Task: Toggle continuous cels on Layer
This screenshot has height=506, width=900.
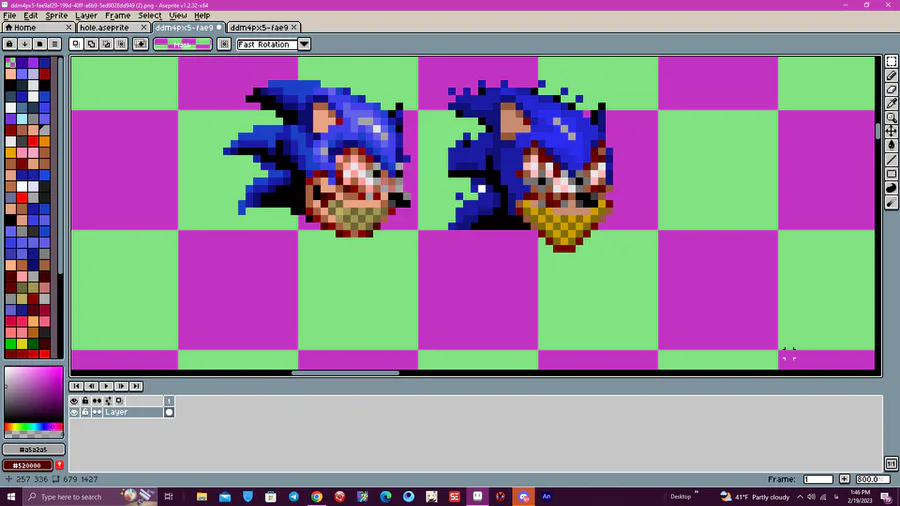Action: [x=96, y=412]
